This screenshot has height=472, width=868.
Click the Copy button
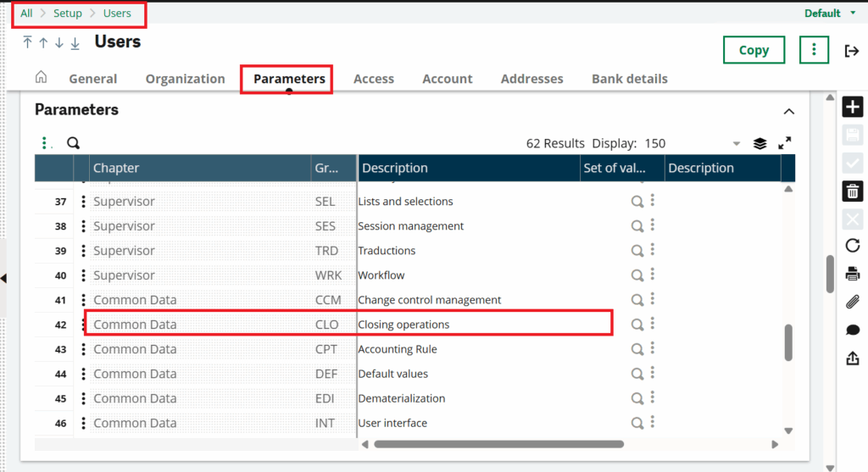[x=754, y=50]
